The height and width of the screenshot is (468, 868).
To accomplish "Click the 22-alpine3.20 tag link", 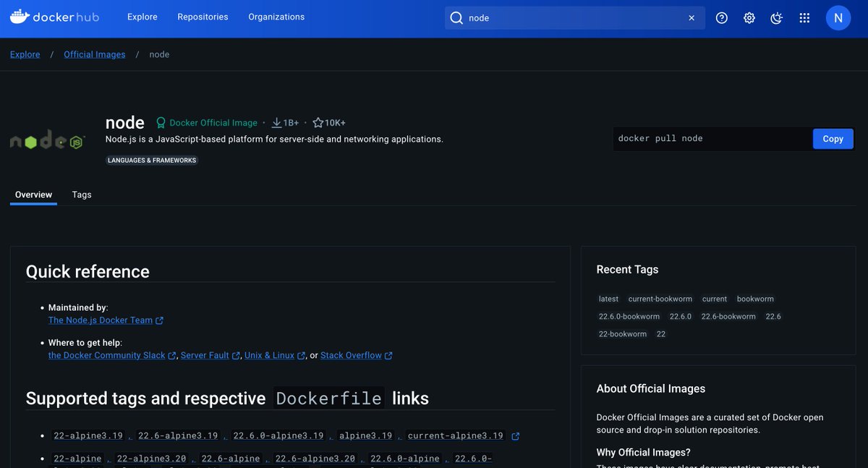I will coord(151,459).
